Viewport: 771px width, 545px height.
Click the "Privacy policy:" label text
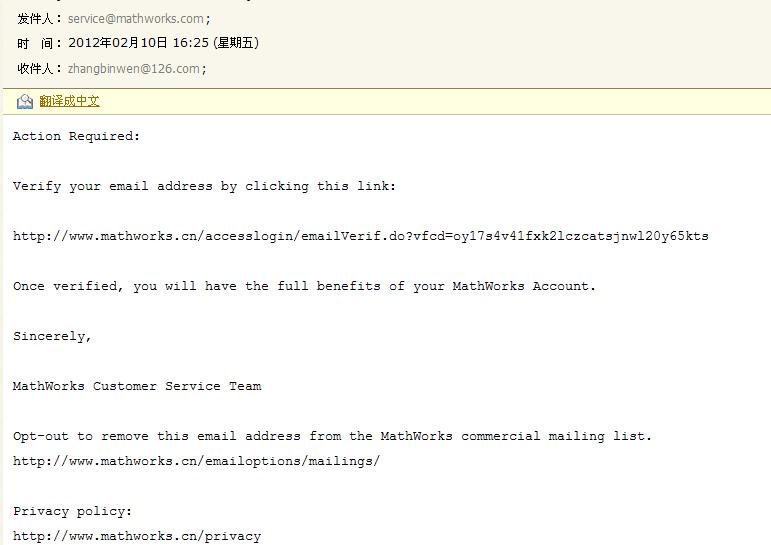point(72,511)
